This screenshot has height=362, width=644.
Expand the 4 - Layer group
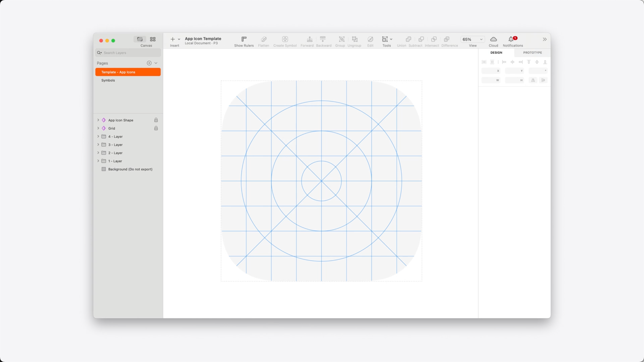pos(98,136)
